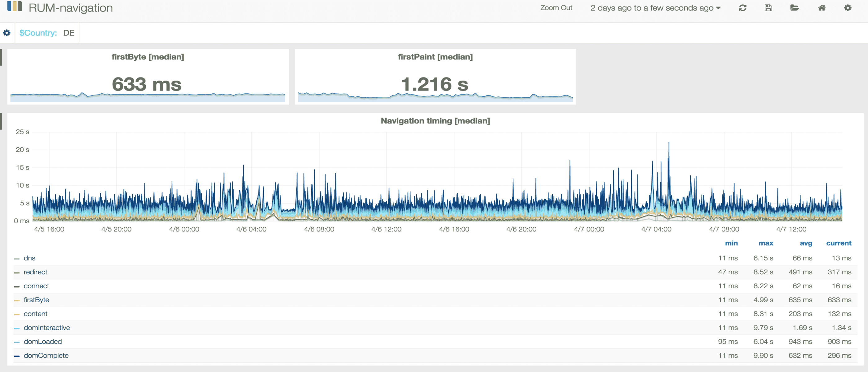868x372 pixels.
Task: Click the Zoom Out button
Action: tap(556, 8)
